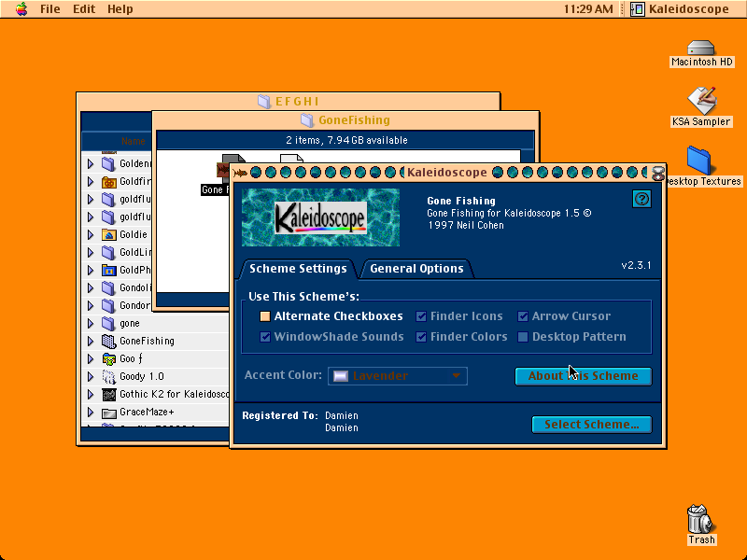Viewport: 747px width, 560px height.
Task: Click the About This Scheme button
Action: click(x=583, y=376)
